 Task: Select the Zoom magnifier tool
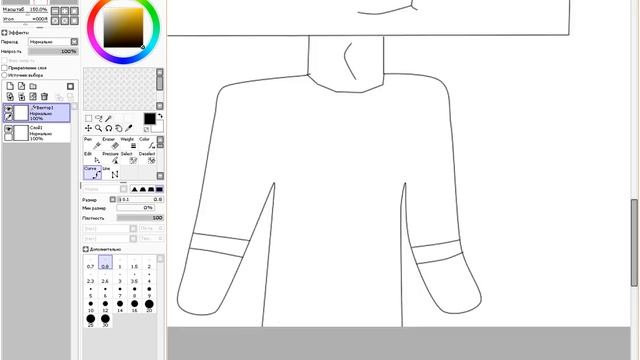98,128
